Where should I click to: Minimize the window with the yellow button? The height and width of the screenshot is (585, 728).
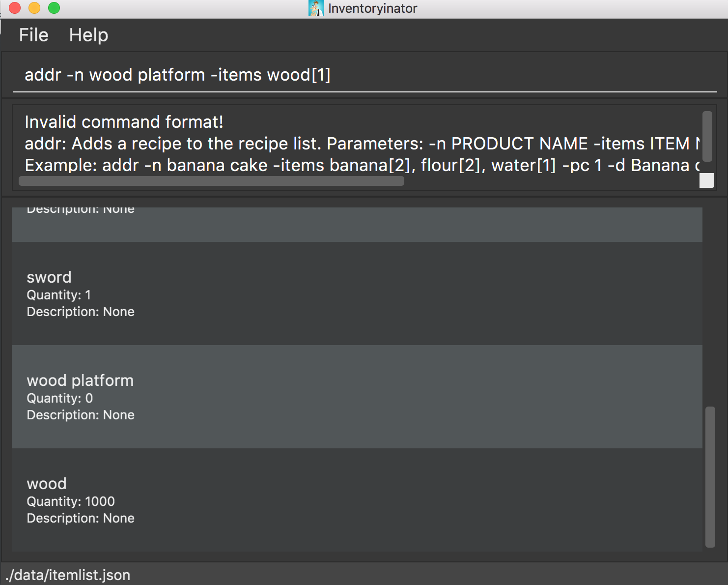point(34,8)
